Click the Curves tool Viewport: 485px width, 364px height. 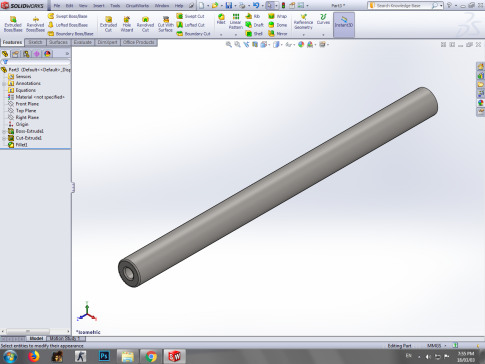pyautogui.click(x=323, y=19)
